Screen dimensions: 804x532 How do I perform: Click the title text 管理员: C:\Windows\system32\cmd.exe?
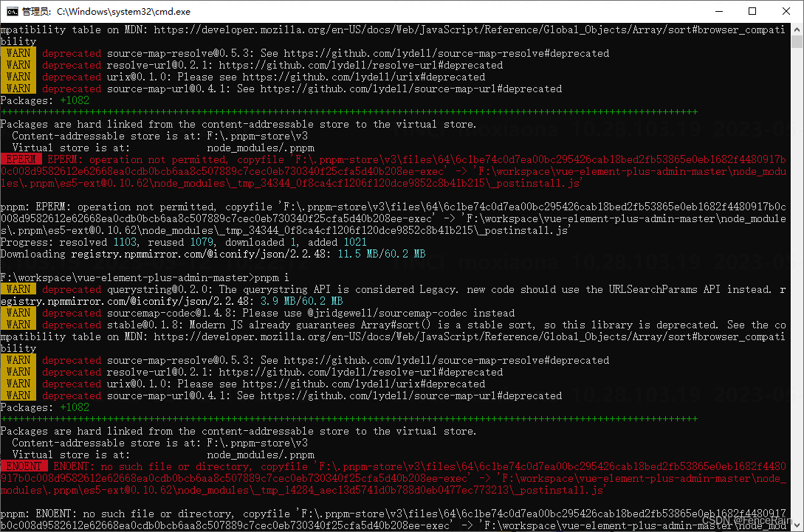click(x=106, y=11)
